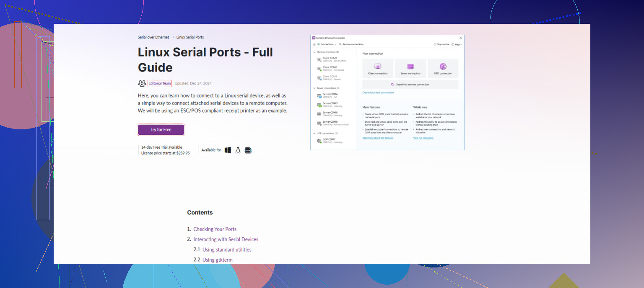The height and width of the screenshot is (288, 644).
Task: Open Interacting with Serial Devices section
Action: [226, 239]
